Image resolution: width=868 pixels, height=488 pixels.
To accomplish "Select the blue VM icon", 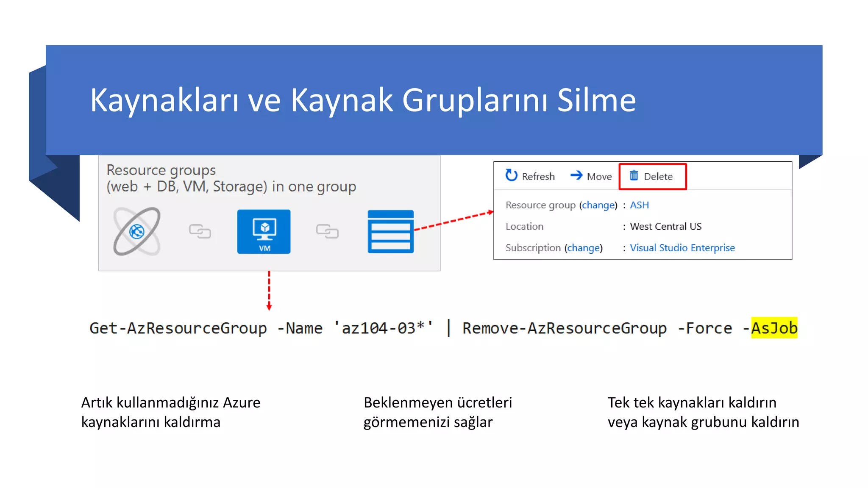I will pyautogui.click(x=264, y=232).
